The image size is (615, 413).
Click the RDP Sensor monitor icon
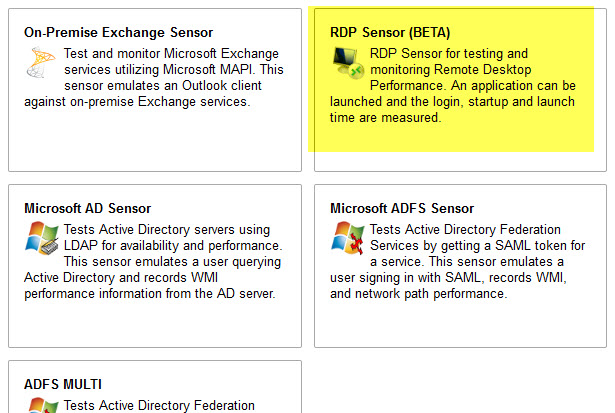348,63
